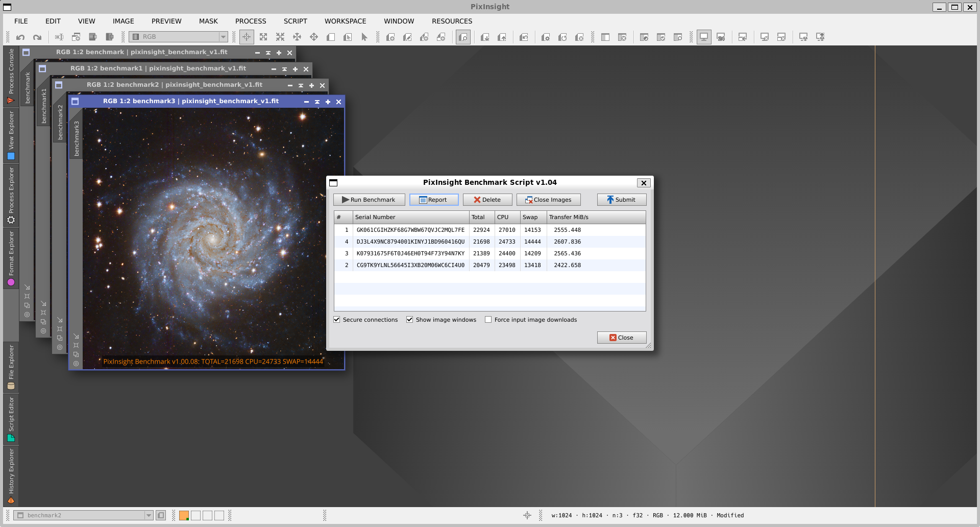Click the benchmark2 vertical view tab
This screenshot has height=527, width=980.
tap(60, 122)
